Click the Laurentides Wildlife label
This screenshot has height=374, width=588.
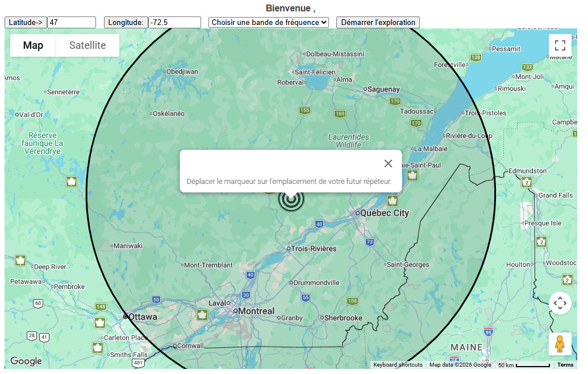point(348,141)
